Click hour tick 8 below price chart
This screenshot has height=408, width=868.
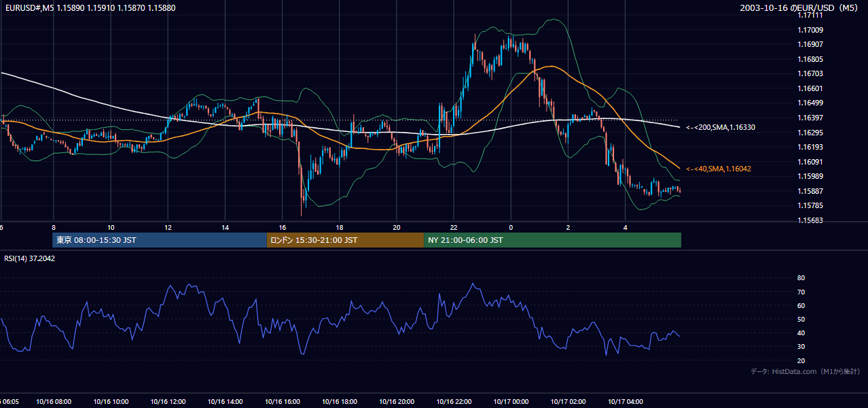coord(53,228)
